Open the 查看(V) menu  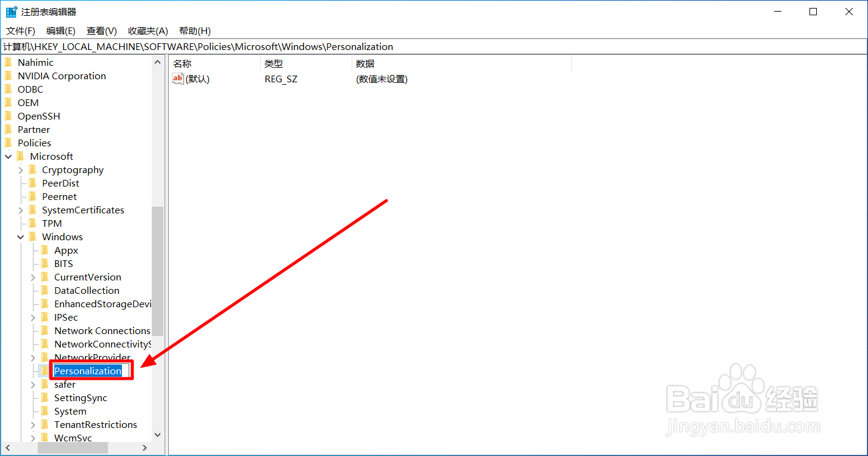[101, 30]
